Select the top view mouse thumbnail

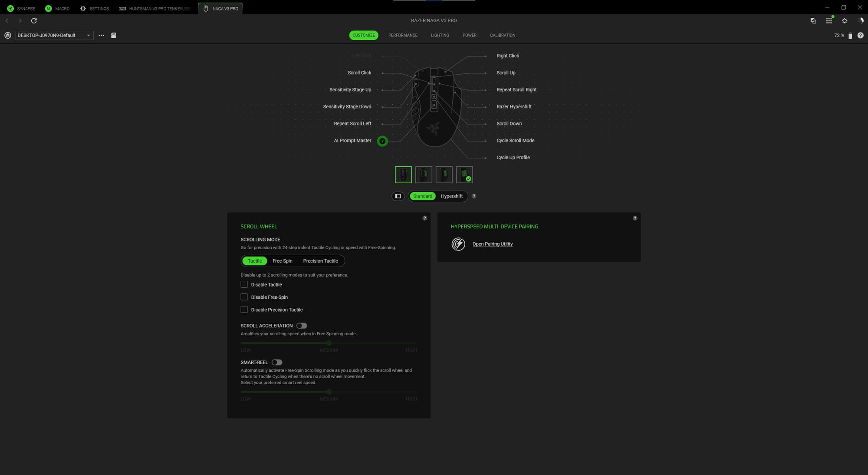pyautogui.click(x=404, y=175)
